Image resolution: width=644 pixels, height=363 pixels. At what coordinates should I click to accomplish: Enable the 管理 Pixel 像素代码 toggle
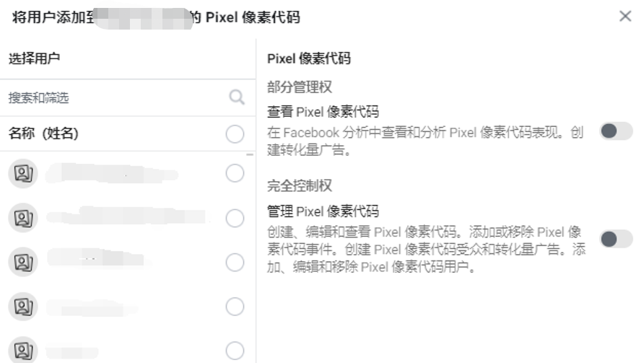click(616, 239)
